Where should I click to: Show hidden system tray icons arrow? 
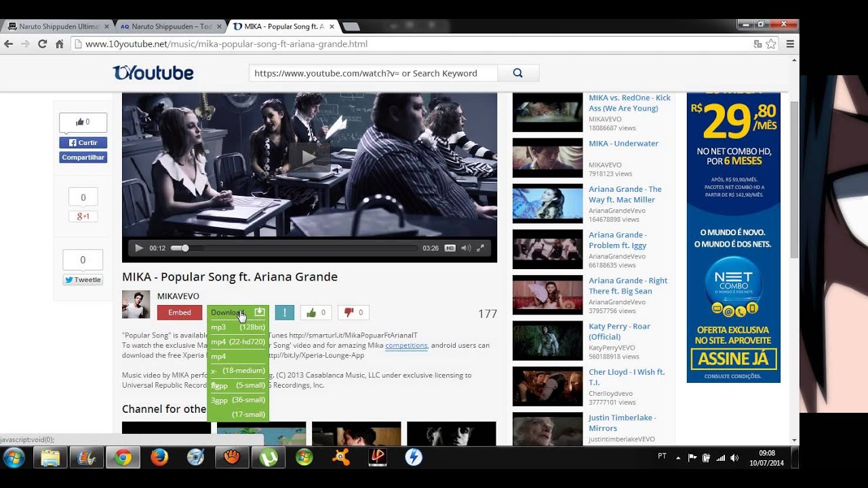pyautogui.click(x=678, y=457)
